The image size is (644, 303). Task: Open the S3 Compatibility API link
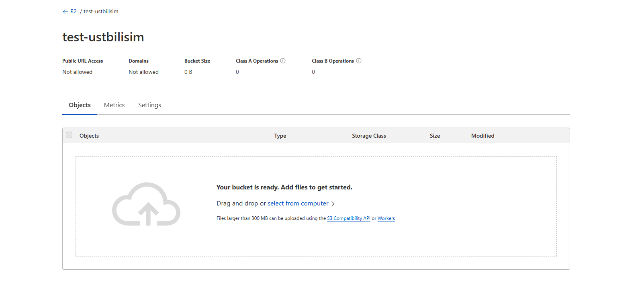[x=348, y=218]
